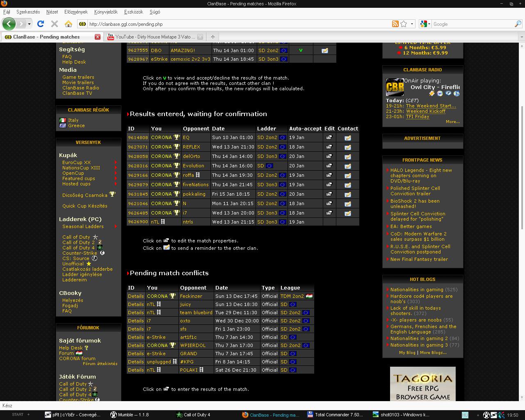The height and width of the screenshot is (420, 525).
Task: Click the Tagoria Free RPG advertisement banner
Action: pos(422,384)
